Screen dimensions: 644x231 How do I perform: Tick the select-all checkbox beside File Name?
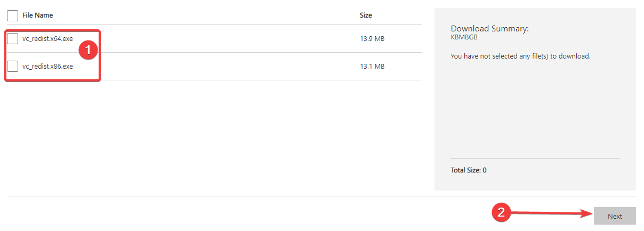coord(12,15)
